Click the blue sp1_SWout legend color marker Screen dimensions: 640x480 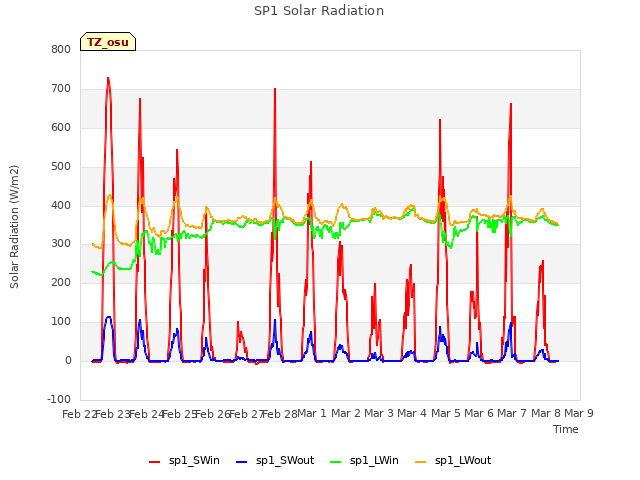tap(242, 462)
